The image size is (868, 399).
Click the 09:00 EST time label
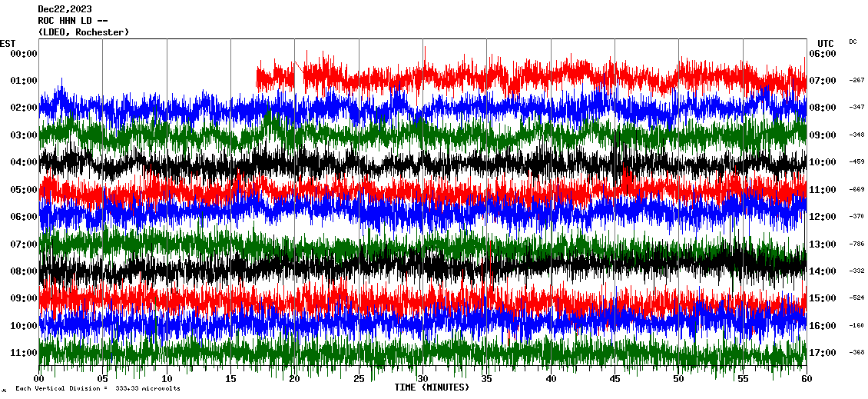tap(24, 298)
